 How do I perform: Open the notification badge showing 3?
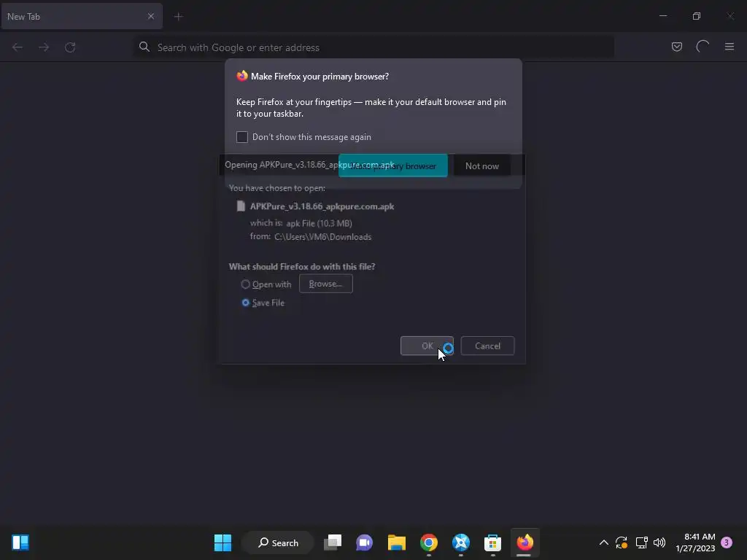(727, 542)
